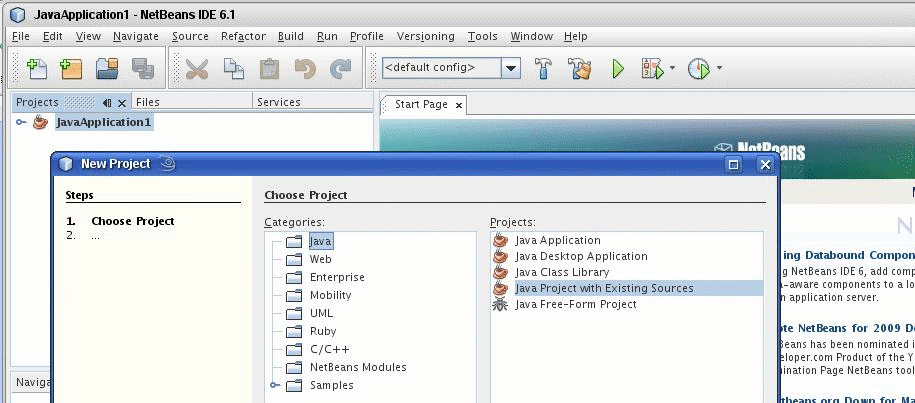Run the main project with green arrow
This screenshot has width=915, height=403.
(x=617, y=69)
